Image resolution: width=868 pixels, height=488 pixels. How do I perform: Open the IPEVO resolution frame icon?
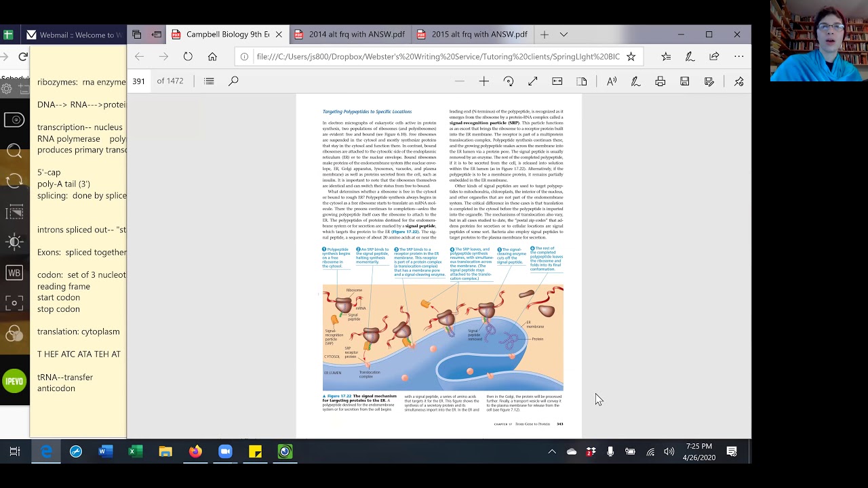click(14, 212)
